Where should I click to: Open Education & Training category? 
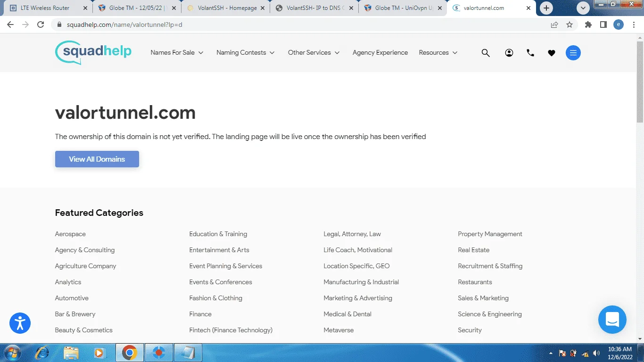(x=218, y=234)
